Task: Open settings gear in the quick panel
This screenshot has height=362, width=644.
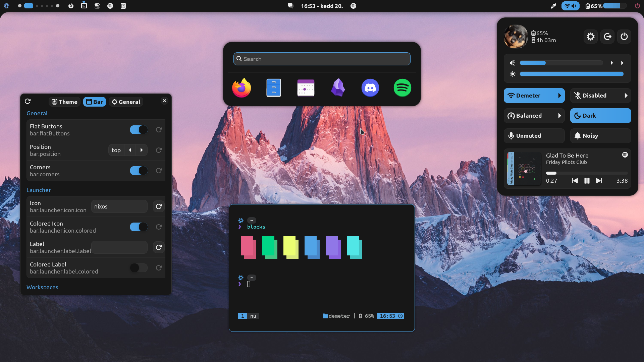Action: [x=591, y=37]
